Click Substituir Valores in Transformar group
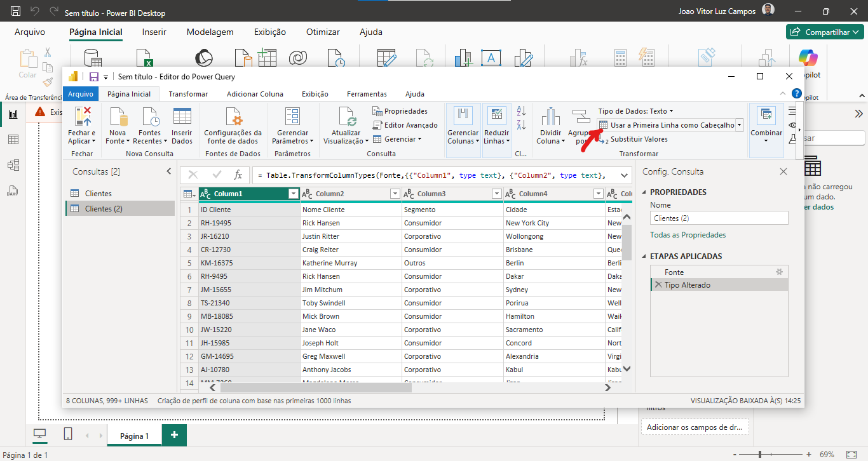The image size is (868, 461). point(633,139)
